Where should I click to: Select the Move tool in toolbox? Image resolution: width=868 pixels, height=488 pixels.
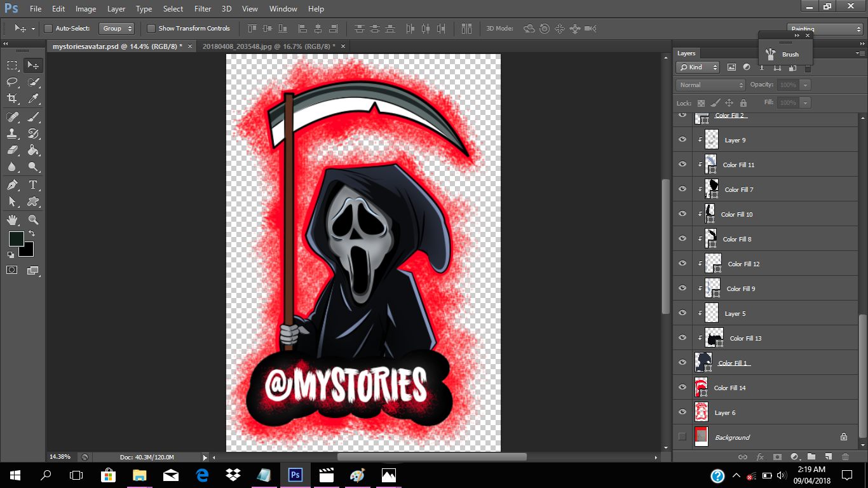33,65
